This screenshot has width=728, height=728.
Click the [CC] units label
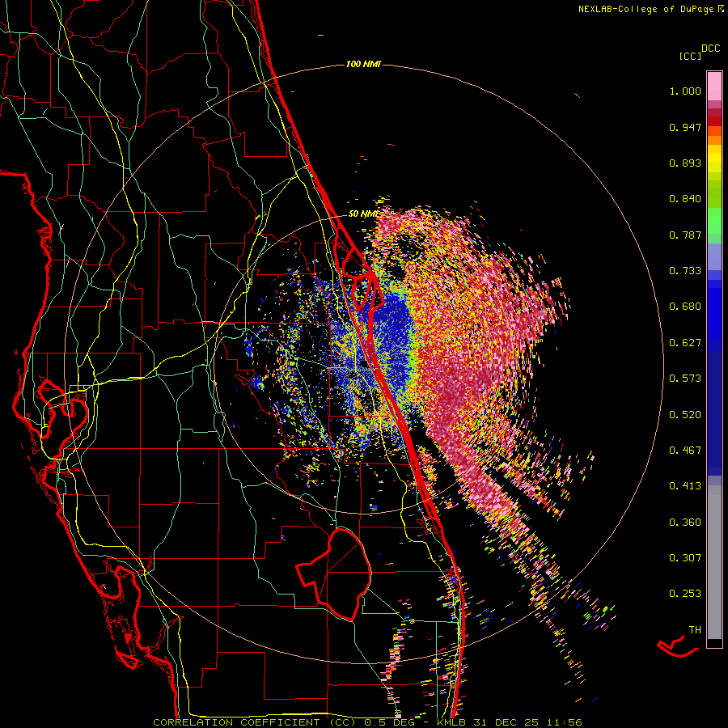pyautogui.click(x=690, y=56)
